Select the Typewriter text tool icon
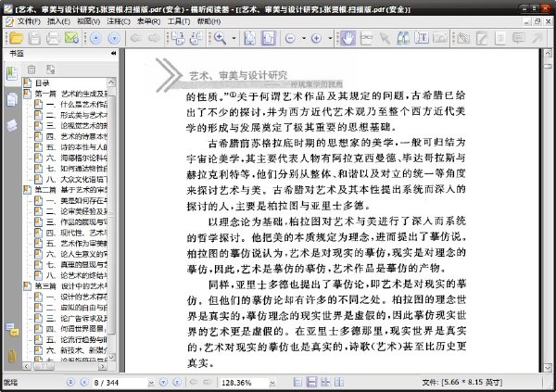The image size is (556, 392). click(422, 38)
